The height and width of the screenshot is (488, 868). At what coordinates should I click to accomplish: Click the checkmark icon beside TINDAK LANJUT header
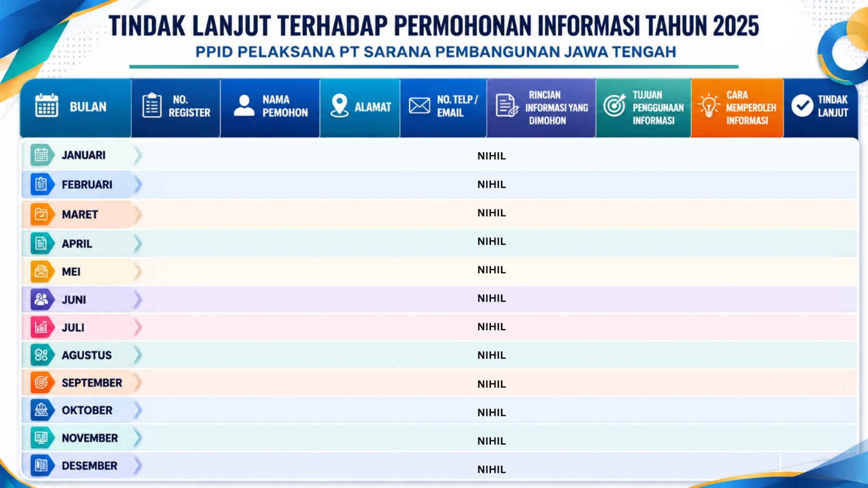click(x=802, y=106)
